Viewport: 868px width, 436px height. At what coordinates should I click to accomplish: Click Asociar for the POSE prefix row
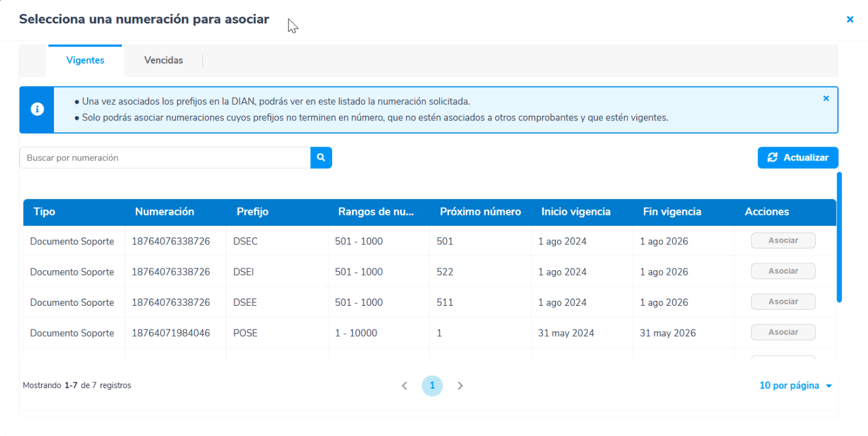click(x=783, y=332)
